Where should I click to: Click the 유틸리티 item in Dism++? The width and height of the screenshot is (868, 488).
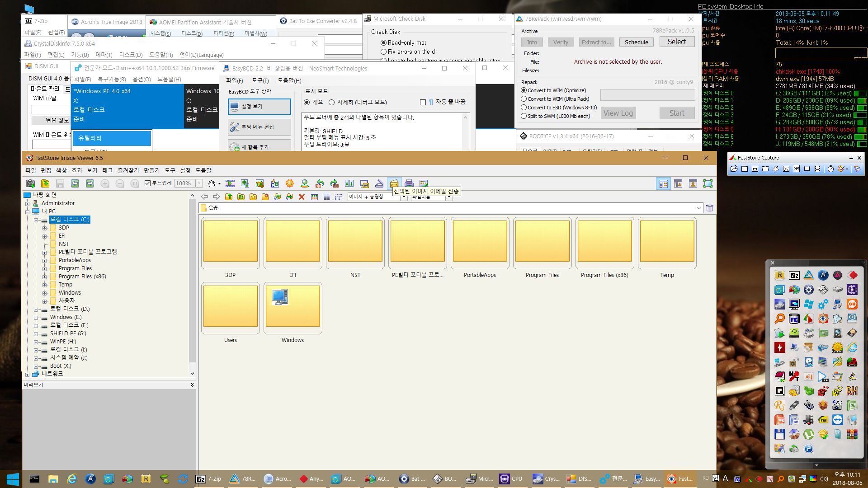tap(112, 138)
